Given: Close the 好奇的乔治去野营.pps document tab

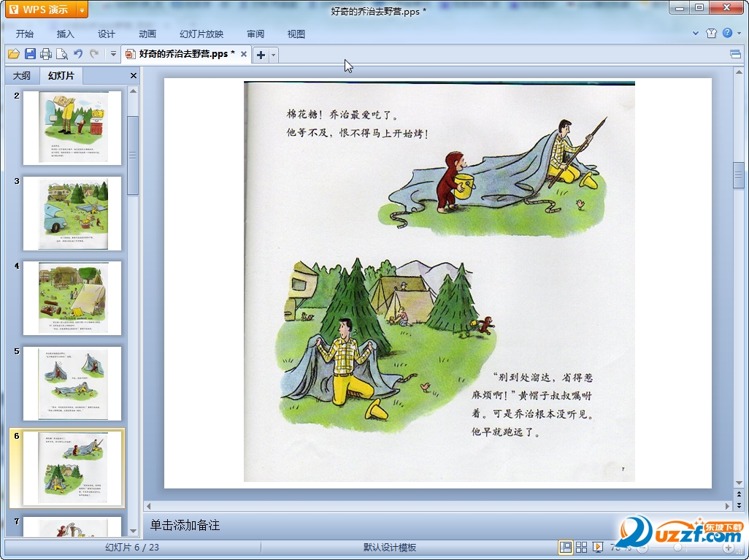Looking at the screenshot, I should point(244,54).
